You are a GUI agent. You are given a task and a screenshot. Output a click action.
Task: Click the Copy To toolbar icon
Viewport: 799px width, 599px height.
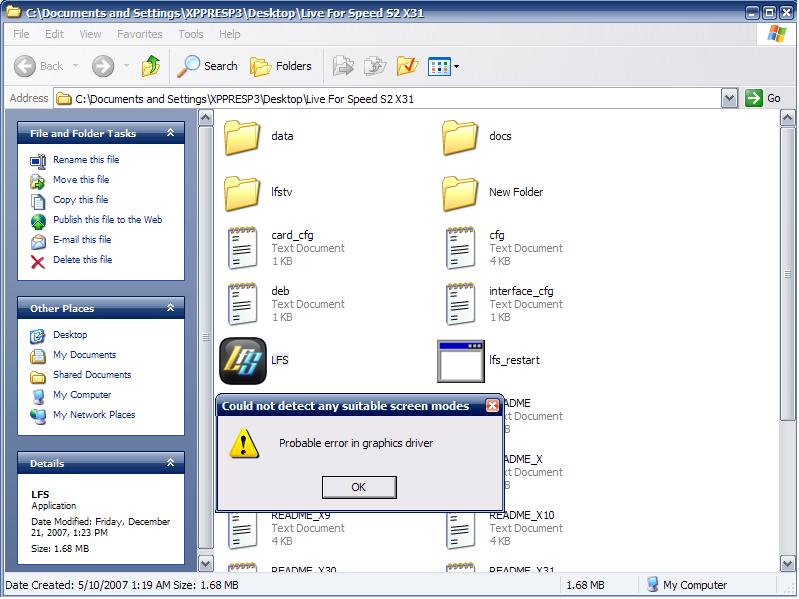point(376,66)
